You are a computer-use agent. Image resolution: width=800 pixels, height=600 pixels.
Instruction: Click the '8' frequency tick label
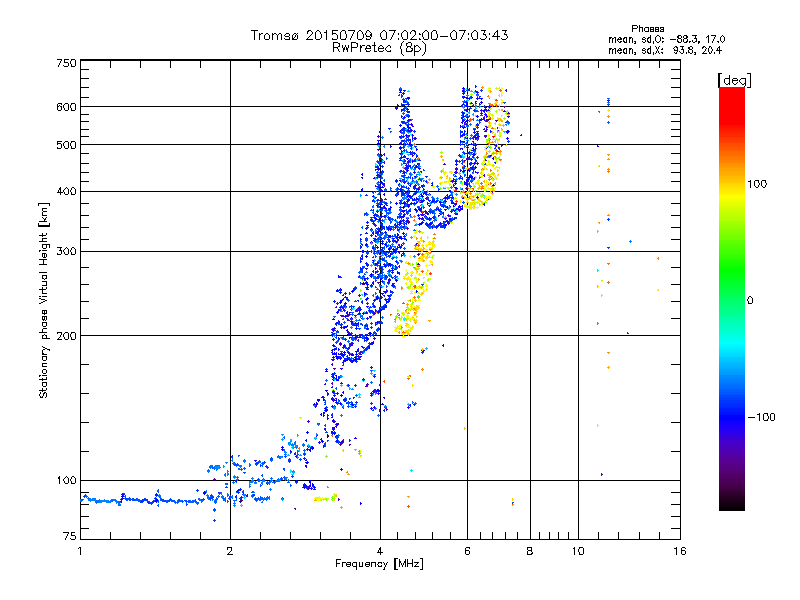pos(530,551)
